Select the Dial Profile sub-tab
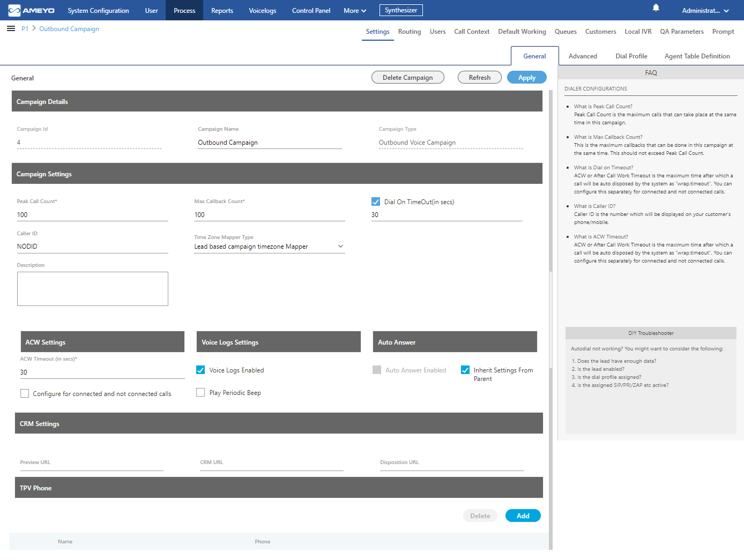Screen dimensions: 744x560 631,56
